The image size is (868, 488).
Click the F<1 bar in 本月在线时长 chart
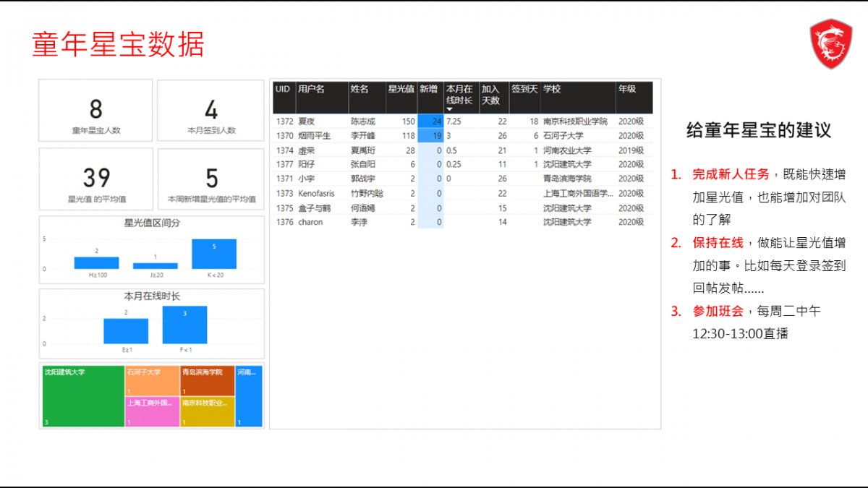184,325
